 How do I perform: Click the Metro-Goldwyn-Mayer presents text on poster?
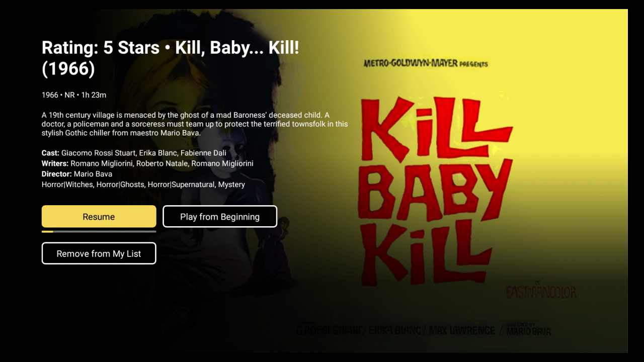426,63
